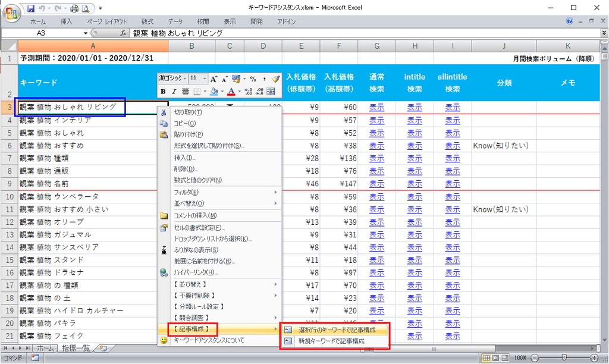Open the font color dropdown arrow
The width and height of the screenshot is (609, 364).
pyautogui.click(x=239, y=92)
